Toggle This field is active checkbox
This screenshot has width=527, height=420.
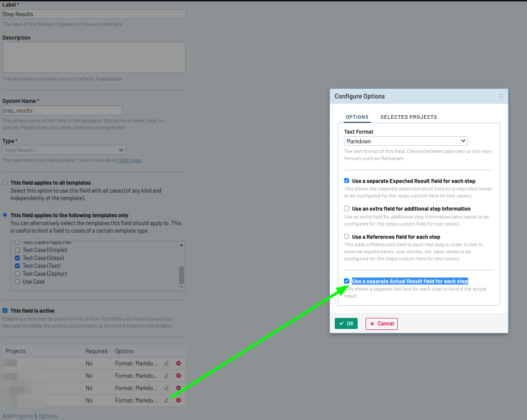5,310
